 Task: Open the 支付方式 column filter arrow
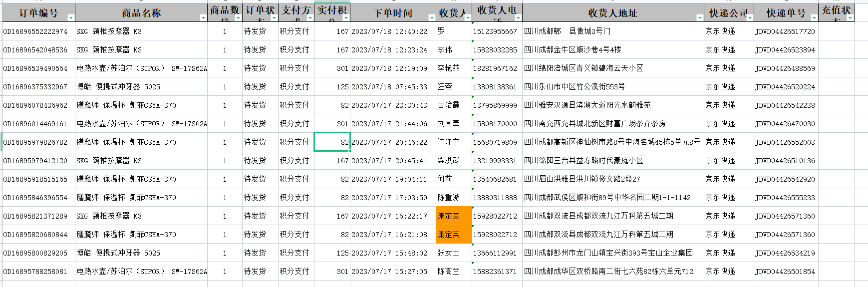(309, 17)
